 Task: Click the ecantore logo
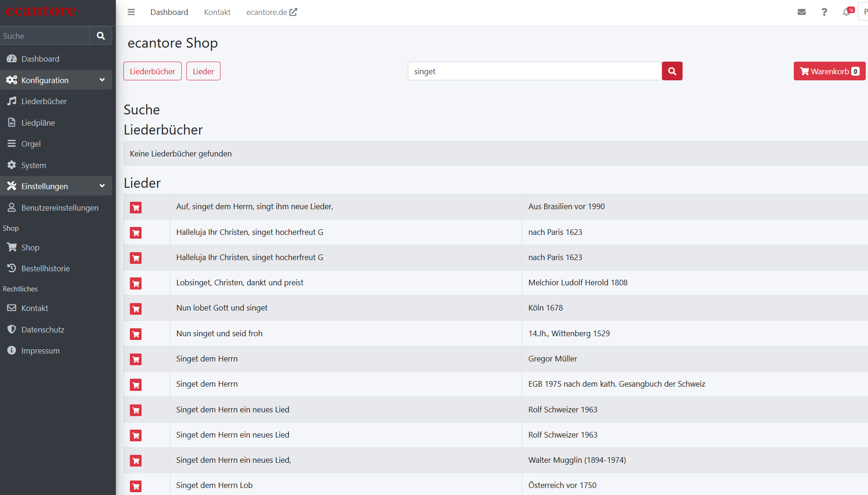[41, 10]
